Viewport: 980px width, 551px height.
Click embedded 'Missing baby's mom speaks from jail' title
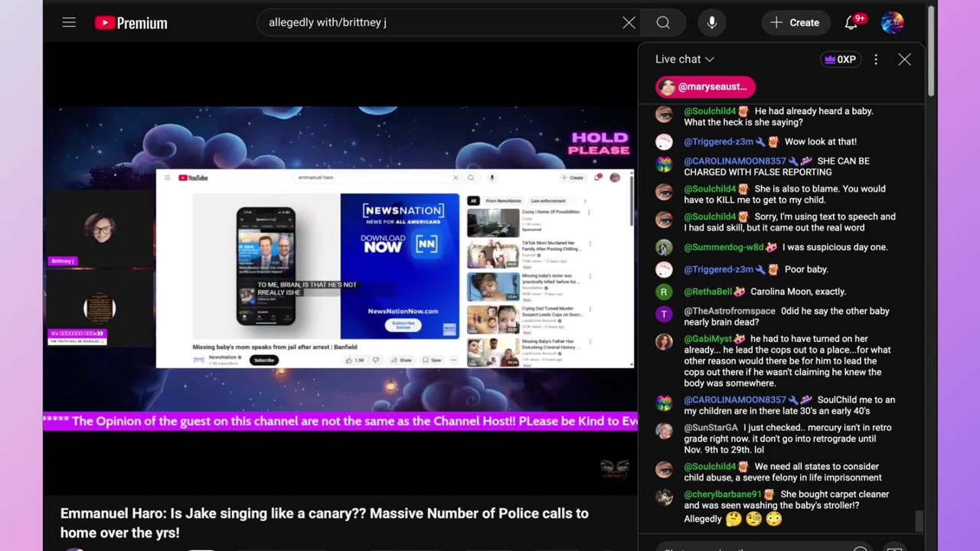tap(275, 347)
